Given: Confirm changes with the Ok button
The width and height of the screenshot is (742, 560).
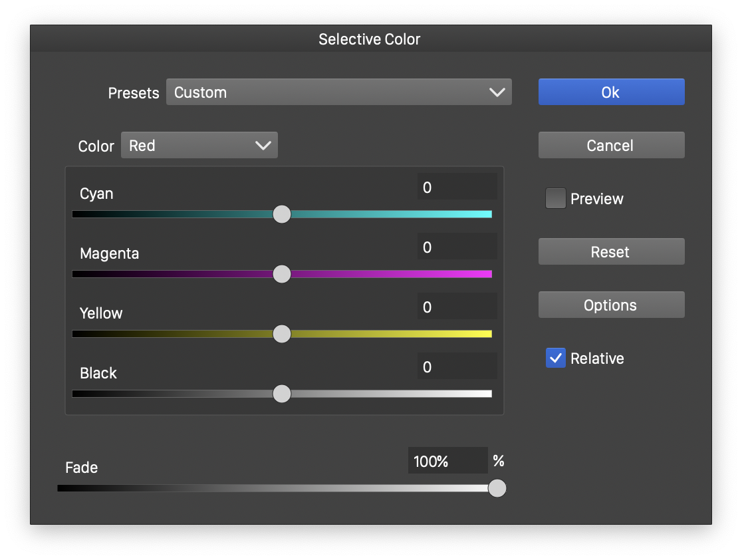Looking at the screenshot, I should 610,92.
